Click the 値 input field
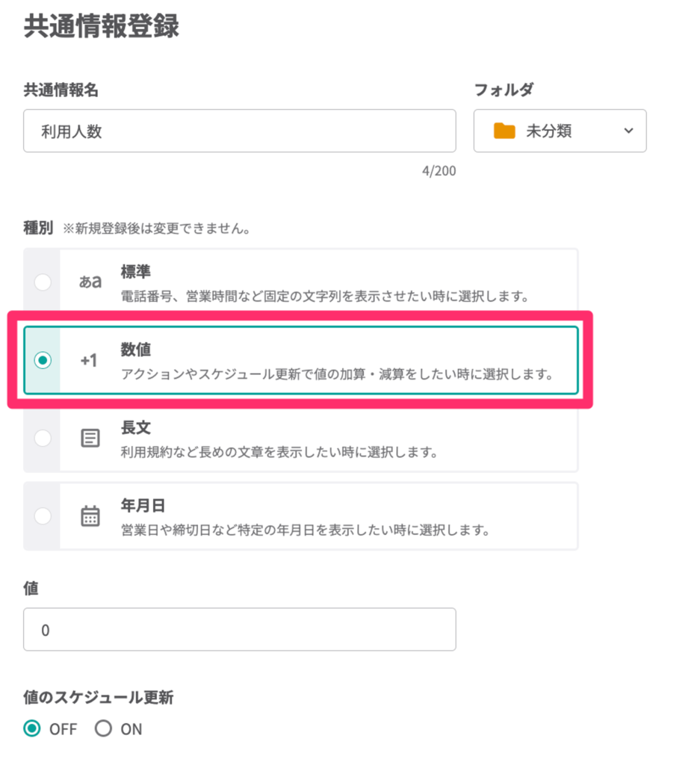The width and height of the screenshot is (700, 765). pos(239,629)
